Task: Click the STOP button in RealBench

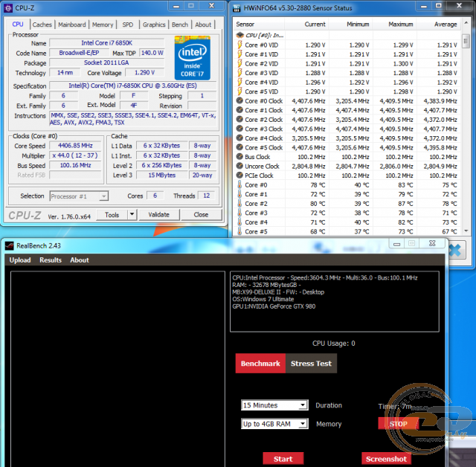Action: (399, 424)
